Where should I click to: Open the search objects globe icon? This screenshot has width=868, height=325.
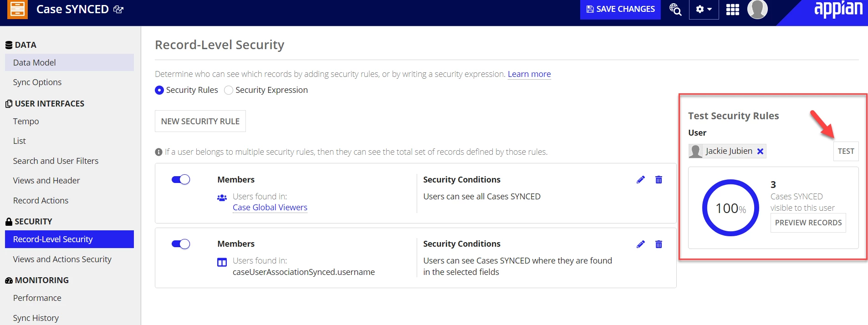pyautogui.click(x=675, y=9)
